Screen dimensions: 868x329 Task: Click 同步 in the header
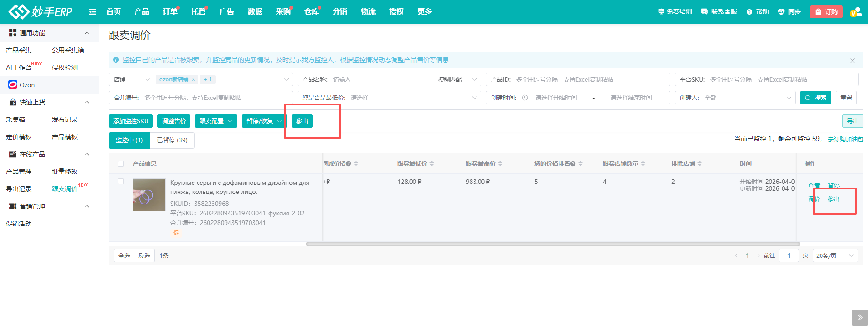(790, 12)
